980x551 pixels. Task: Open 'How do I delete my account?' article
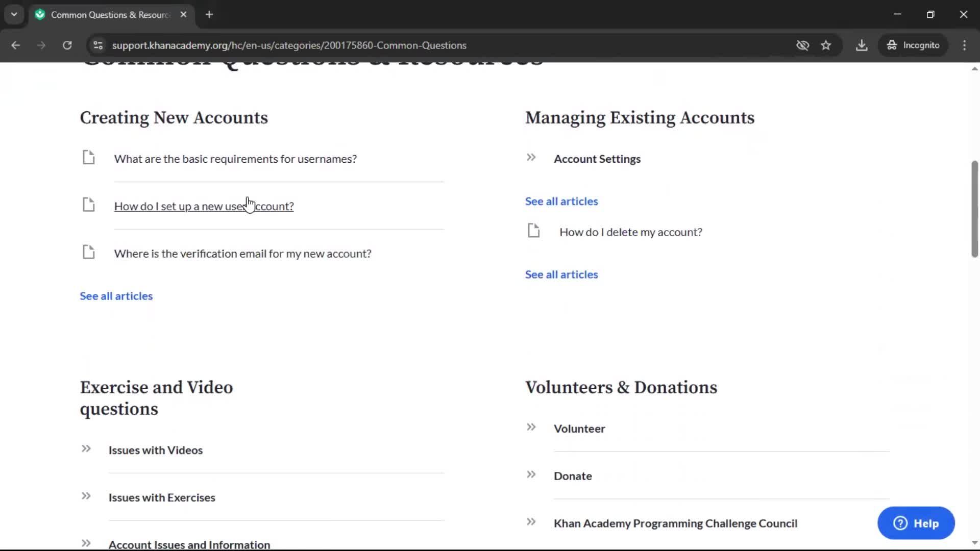[x=631, y=232]
